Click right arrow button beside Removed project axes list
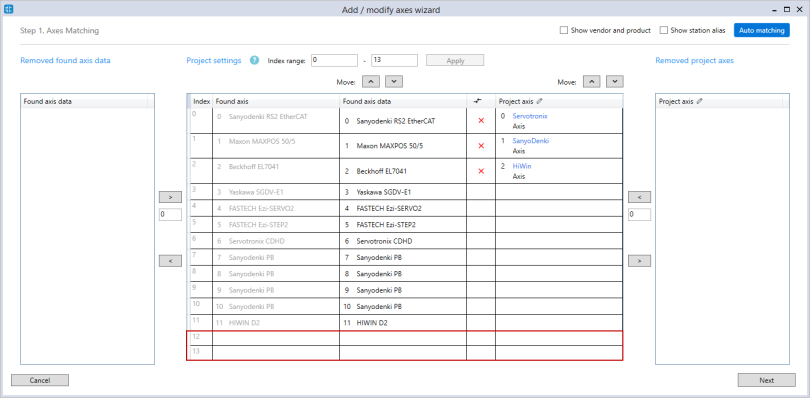Image resolution: width=810 pixels, height=398 pixels. (x=640, y=261)
